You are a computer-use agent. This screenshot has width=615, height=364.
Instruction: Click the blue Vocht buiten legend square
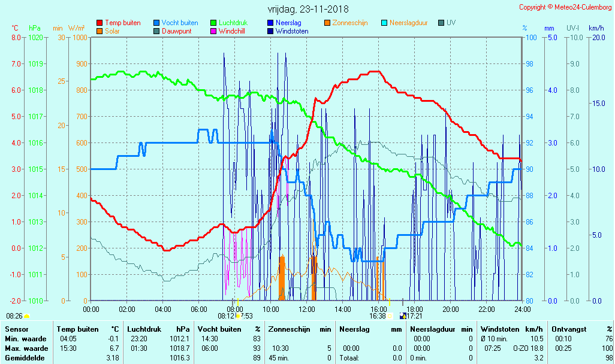[x=156, y=23]
